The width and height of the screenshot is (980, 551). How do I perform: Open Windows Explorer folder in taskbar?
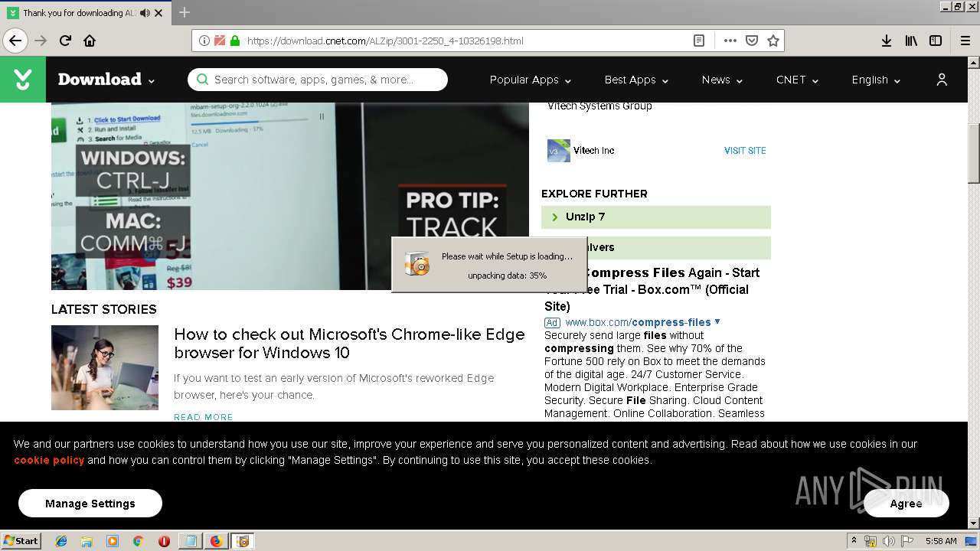point(87,541)
